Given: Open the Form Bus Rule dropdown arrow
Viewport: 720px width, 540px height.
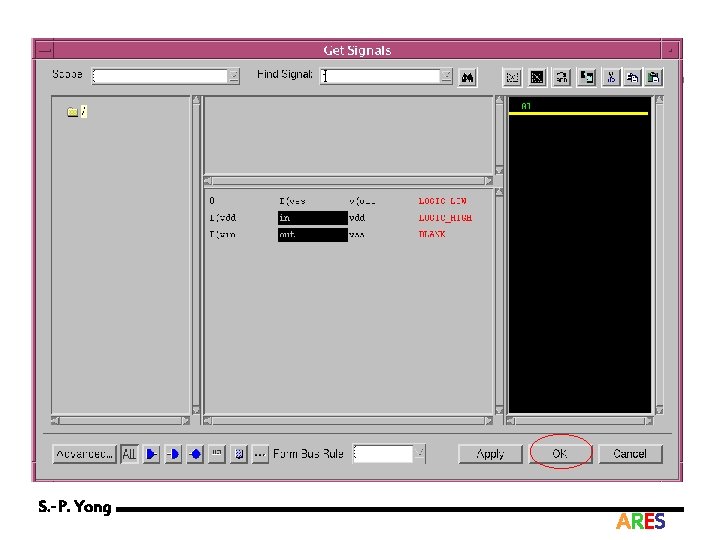Looking at the screenshot, I should pyautogui.click(x=419, y=454).
